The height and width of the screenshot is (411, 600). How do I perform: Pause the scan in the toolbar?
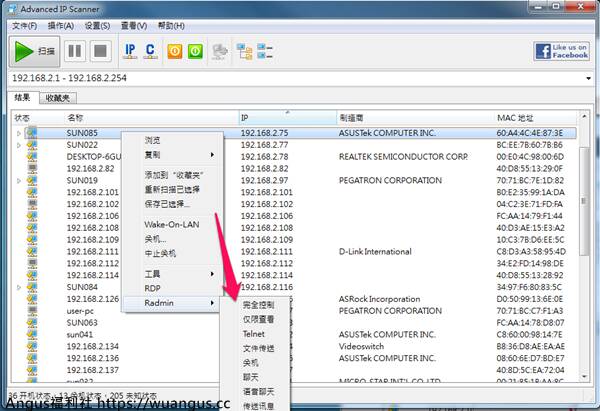[75, 51]
